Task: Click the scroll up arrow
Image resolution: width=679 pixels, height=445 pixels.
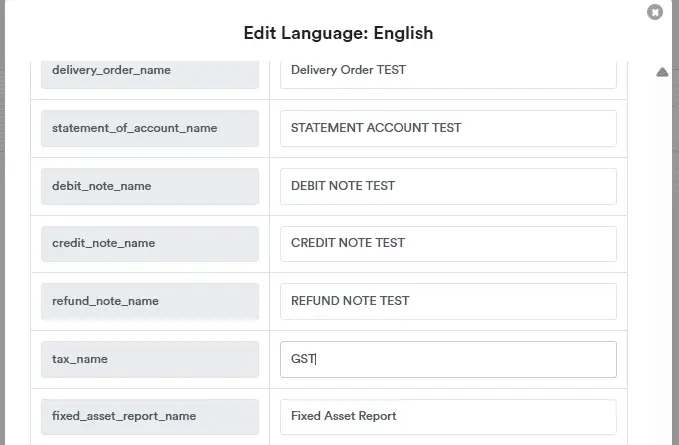Action: (662, 72)
